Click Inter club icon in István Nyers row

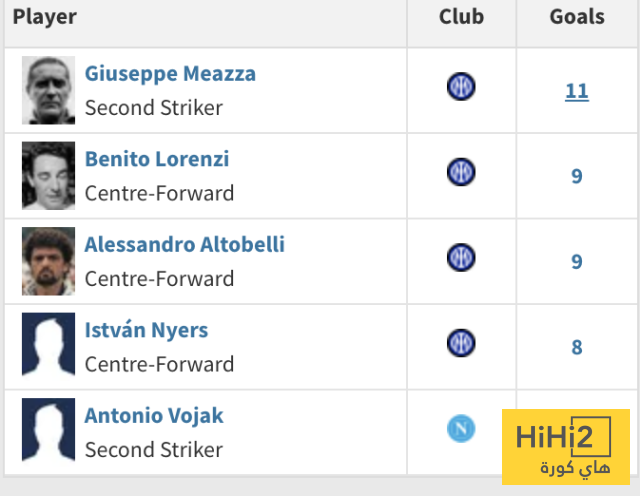[461, 343]
